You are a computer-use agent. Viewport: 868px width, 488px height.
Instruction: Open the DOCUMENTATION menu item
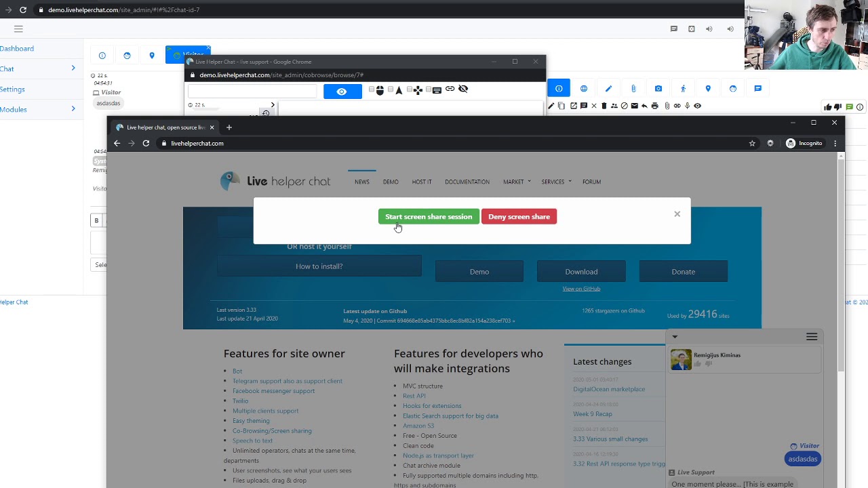pyautogui.click(x=467, y=182)
